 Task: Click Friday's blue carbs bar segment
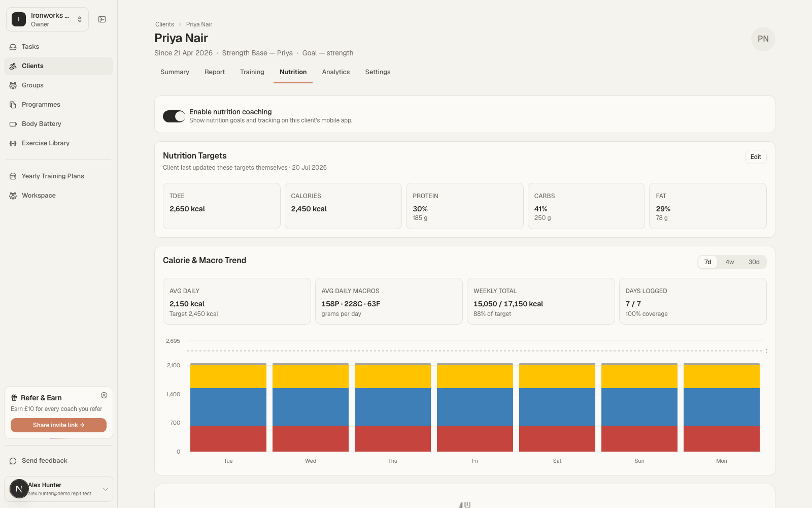pyautogui.click(x=475, y=406)
